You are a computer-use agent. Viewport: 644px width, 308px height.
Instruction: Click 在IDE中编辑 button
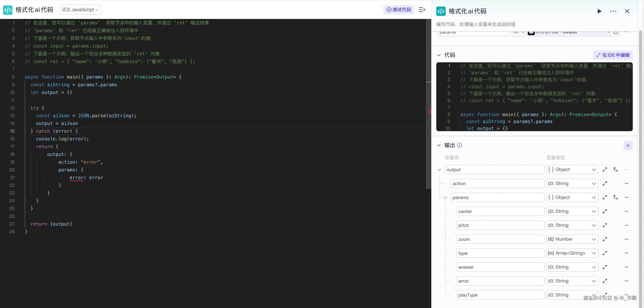pos(613,55)
